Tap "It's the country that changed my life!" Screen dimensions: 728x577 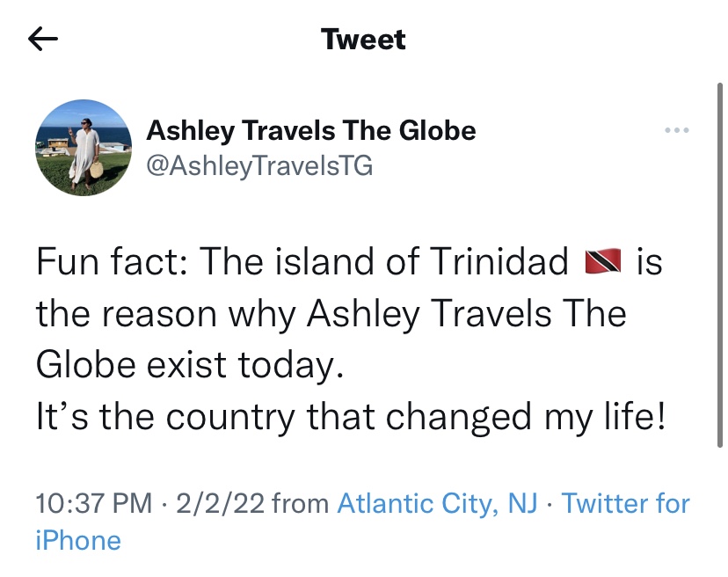click(x=351, y=415)
